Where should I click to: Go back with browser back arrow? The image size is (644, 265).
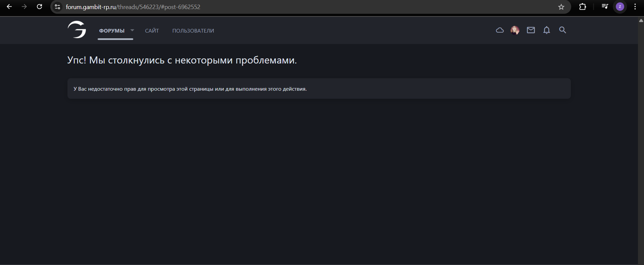click(9, 7)
